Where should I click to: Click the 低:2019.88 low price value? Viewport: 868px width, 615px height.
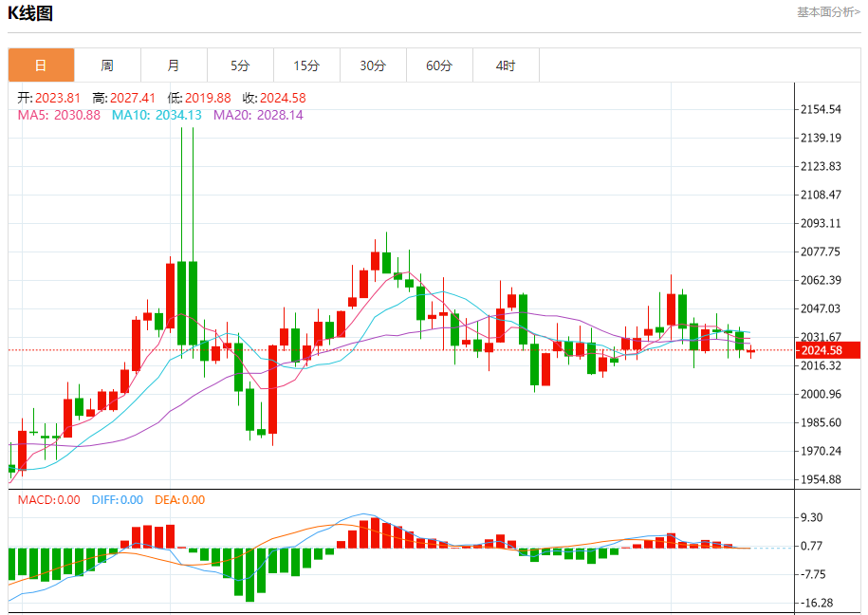199,98
